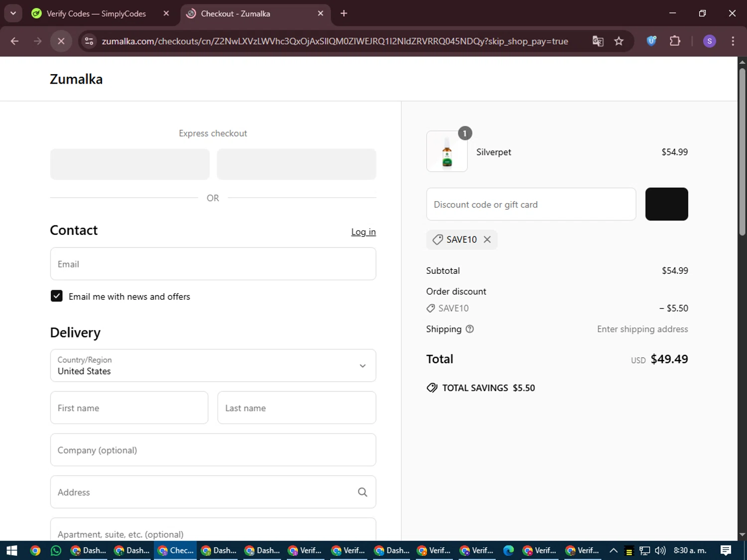Viewport: 747px width, 560px height.
Task: Focus the Company (optional) field
Action: (x=213, y=450)
